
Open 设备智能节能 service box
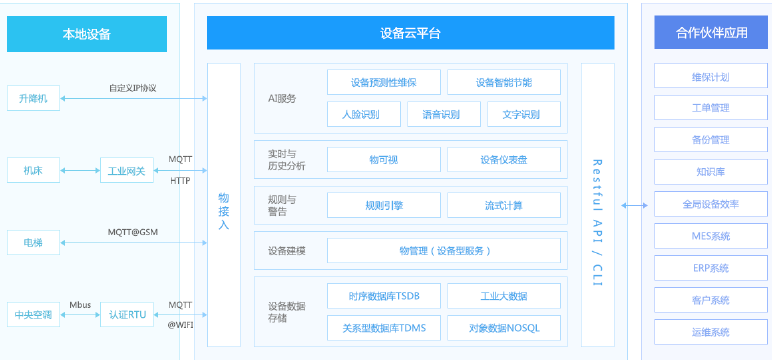pos(504,82)
